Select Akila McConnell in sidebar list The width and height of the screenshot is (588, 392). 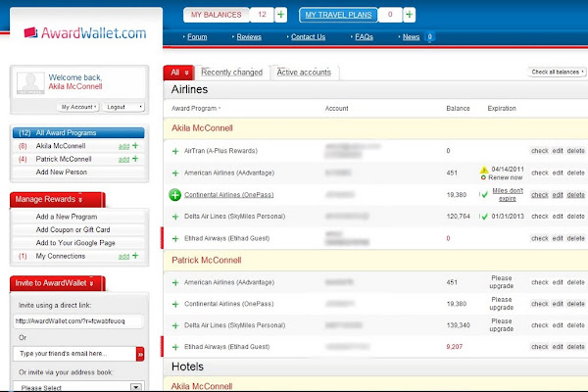(x=61, y=146)
